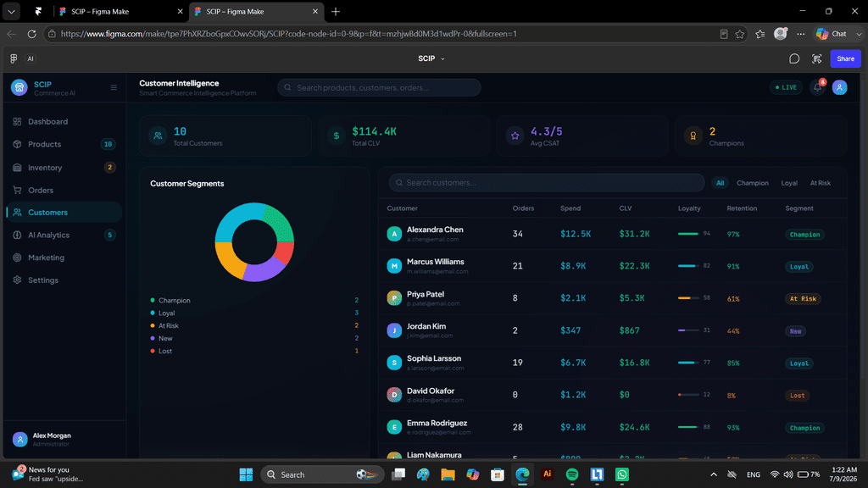The height and width of the screenshot is (488, 868).
Task: Open the Figma main menu icon
Action: [x=14, y=58]
